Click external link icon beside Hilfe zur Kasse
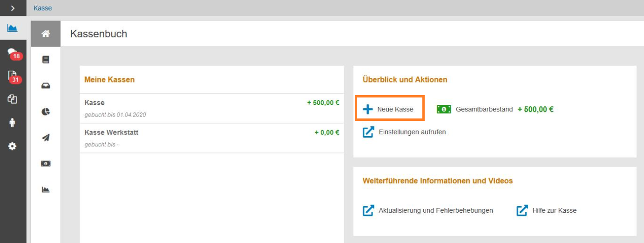This screenshot has width=644, height=243. pyautogui.click(x=522, y=210)
